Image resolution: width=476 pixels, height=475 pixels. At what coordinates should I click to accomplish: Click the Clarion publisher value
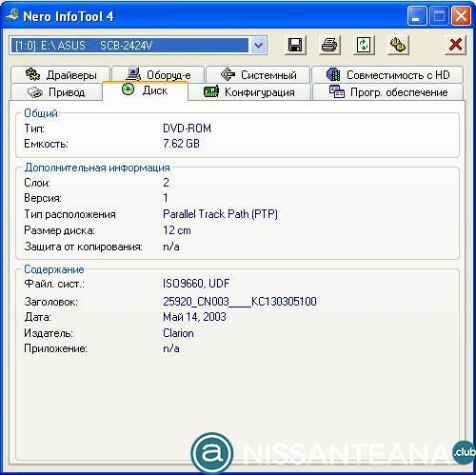point(178,333)
